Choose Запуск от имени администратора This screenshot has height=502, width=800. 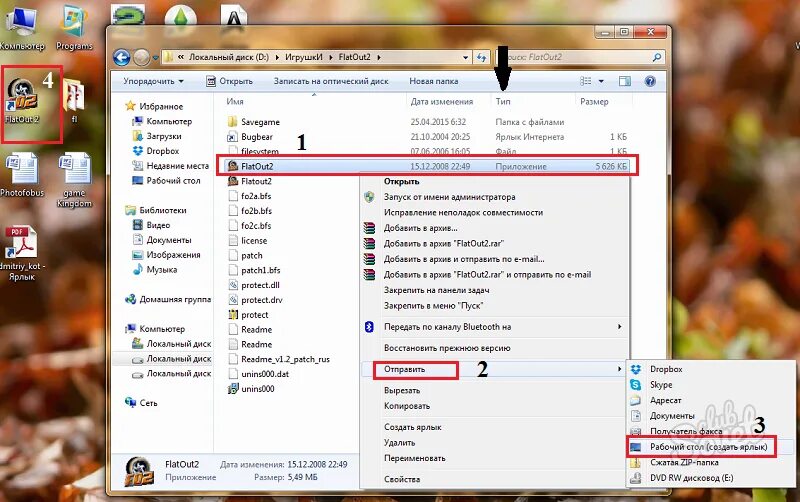pyautogui.click(x=449, y=197)
